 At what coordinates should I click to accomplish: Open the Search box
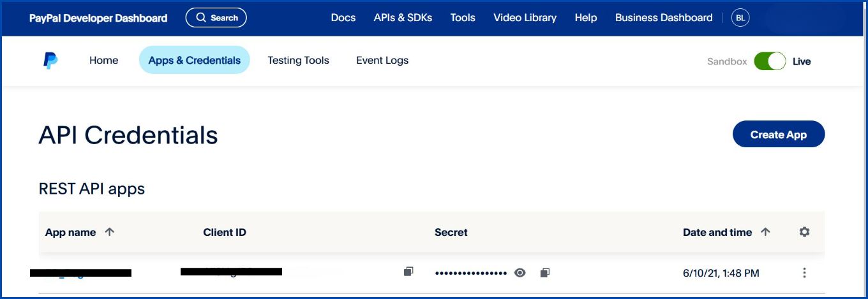(x=216, y=18)
